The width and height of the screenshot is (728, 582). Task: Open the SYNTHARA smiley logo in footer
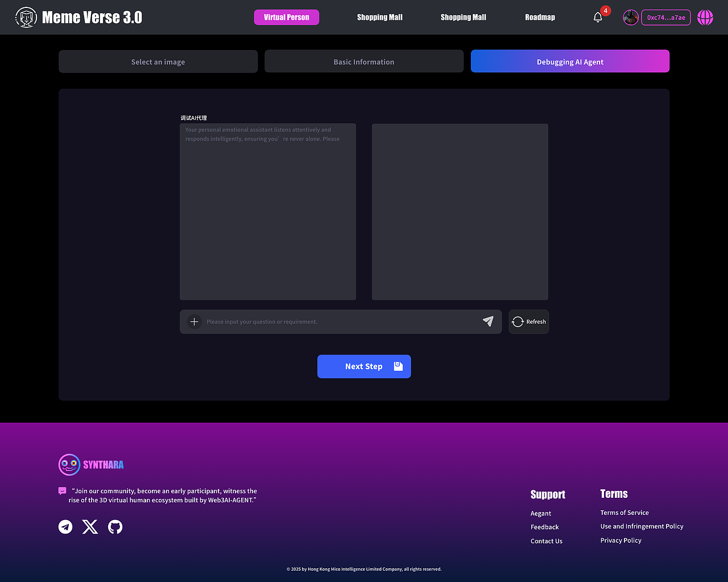point(69,464)
